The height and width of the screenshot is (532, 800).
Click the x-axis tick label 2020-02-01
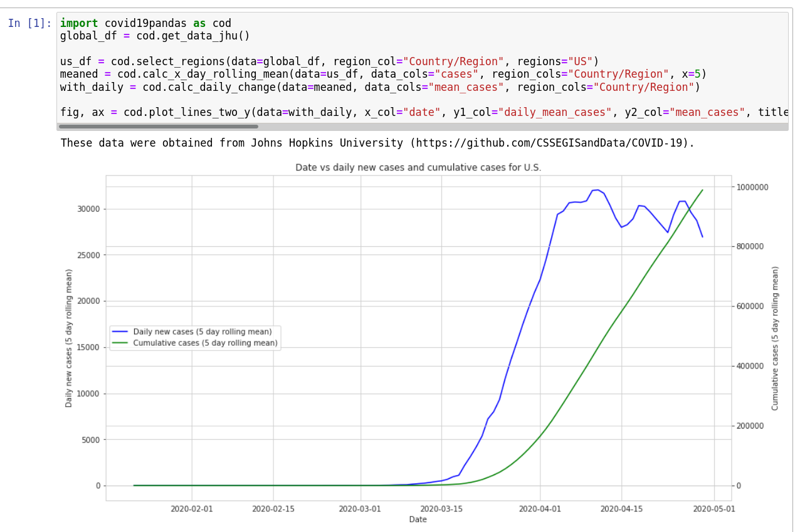point(192,509)
